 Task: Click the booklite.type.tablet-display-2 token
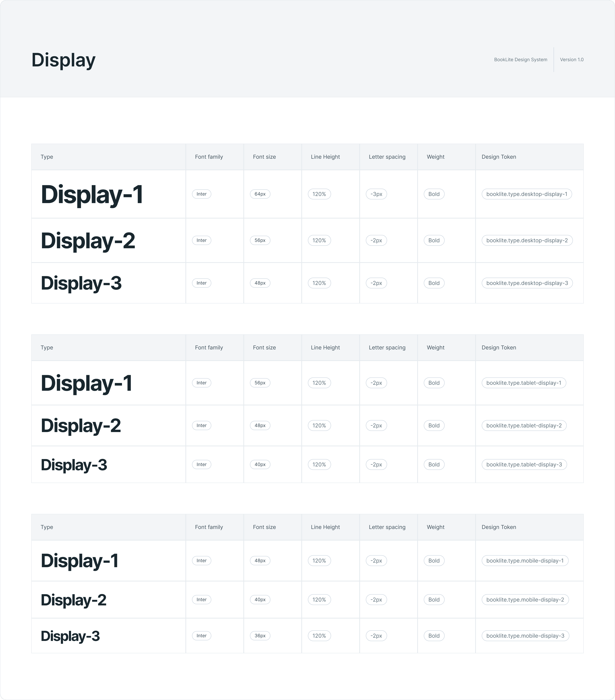[x=524, y=426]
